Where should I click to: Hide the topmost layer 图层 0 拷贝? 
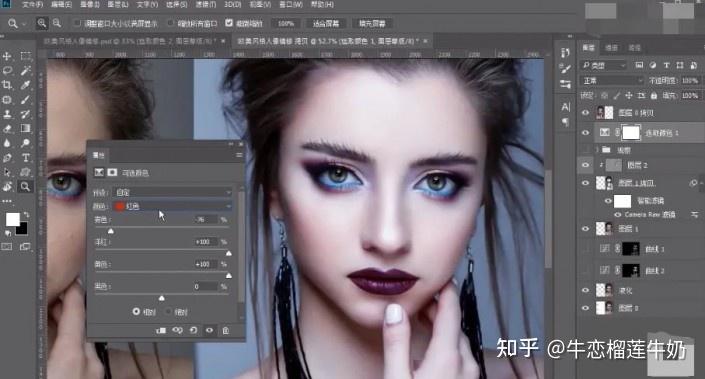coord(585,112)
